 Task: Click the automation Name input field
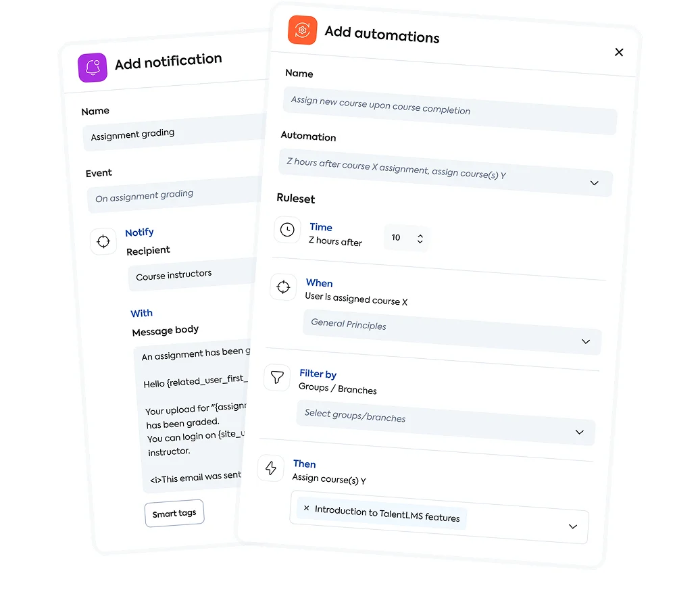click(449, 112)
